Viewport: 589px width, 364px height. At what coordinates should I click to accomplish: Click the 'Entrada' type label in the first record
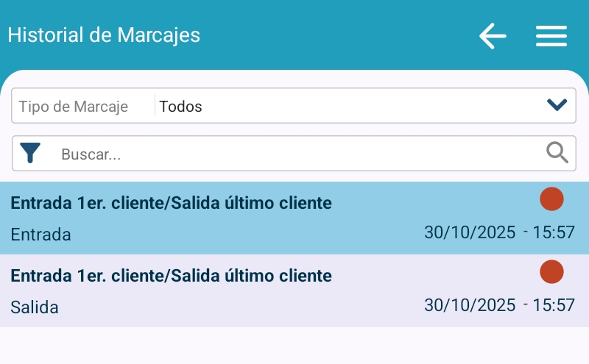click(x=41, y=235)
